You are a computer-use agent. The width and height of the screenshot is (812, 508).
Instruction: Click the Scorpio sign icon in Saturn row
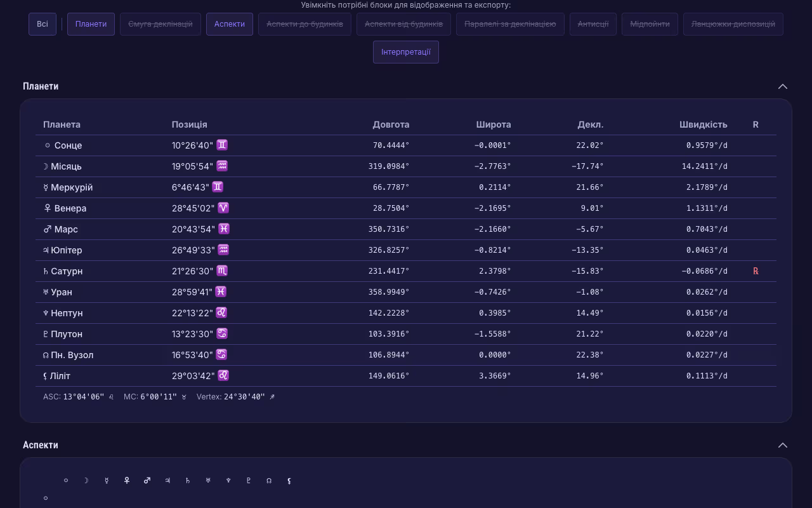[222, 271]
